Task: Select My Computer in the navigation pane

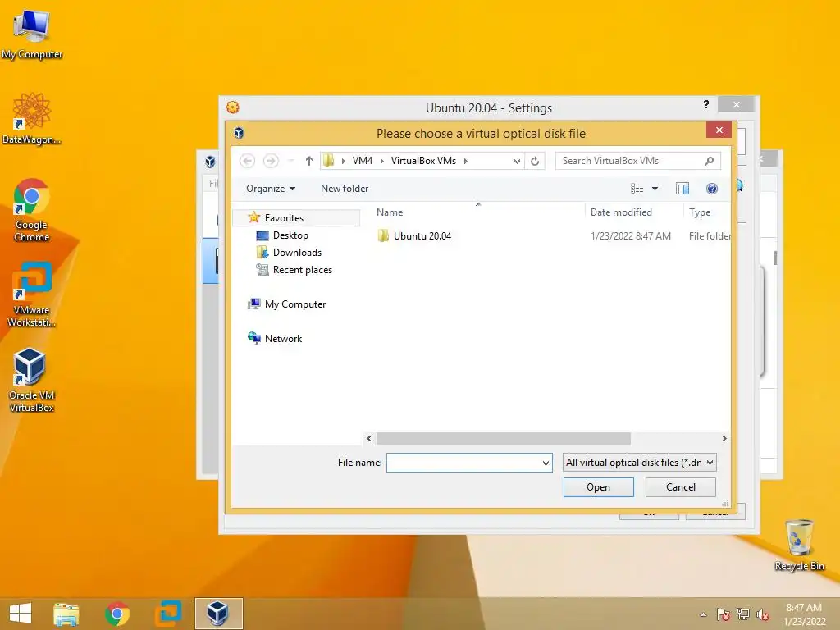Action: [295, 304]
